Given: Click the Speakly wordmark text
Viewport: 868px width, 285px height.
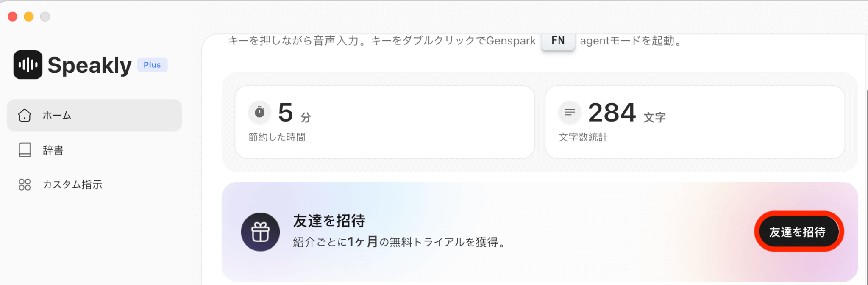Looking at the screenshot, I should 89,66.
